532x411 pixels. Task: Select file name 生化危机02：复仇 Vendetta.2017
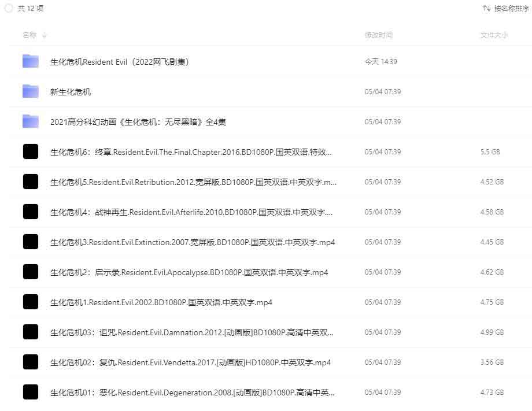[190, 362]
